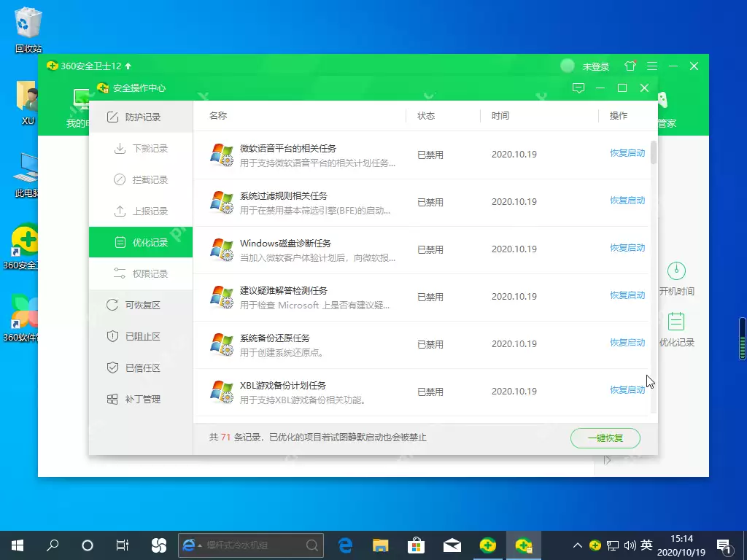
Task: Expand the 防护记录 protection records group
Action: pos(134,117)
